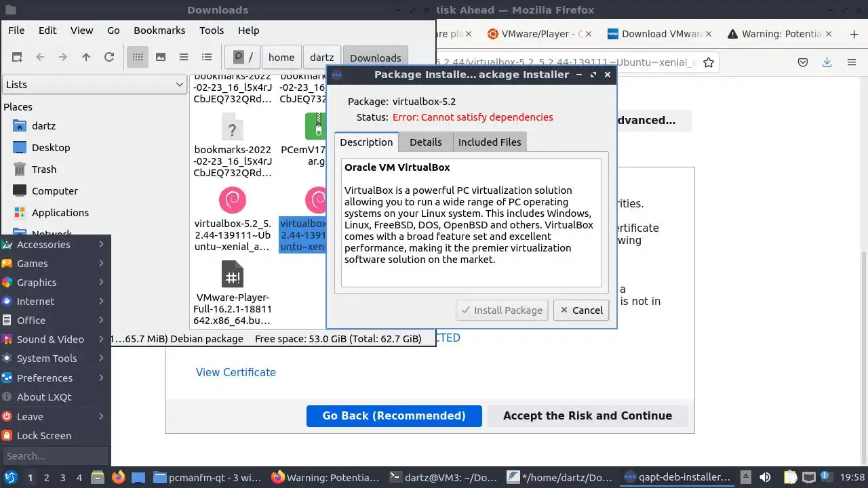The image size is (868, 488).
Task: Select the PCemV17 archive file icon
Action: (317, 127)
